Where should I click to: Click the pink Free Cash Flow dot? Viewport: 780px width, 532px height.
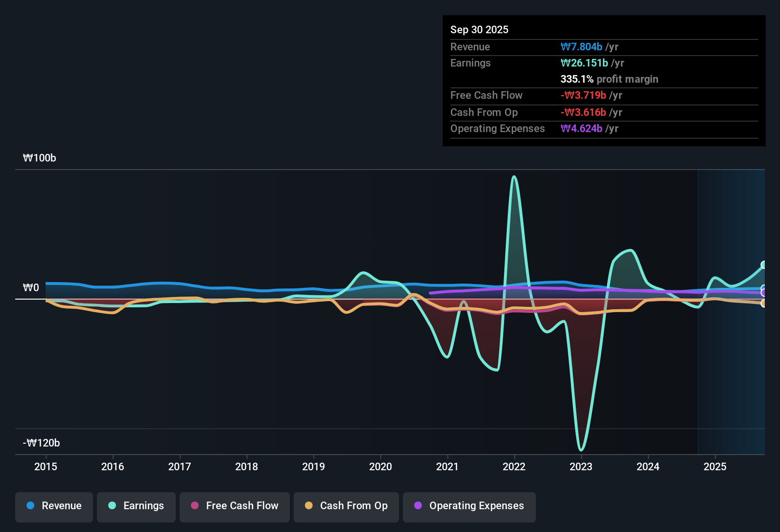point(195,506)
